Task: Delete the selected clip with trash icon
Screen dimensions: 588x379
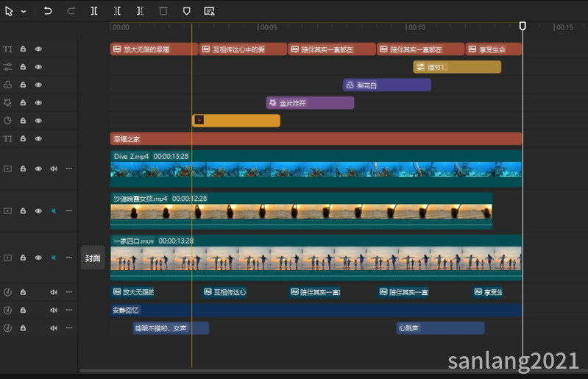Action: tap(163, 11)
